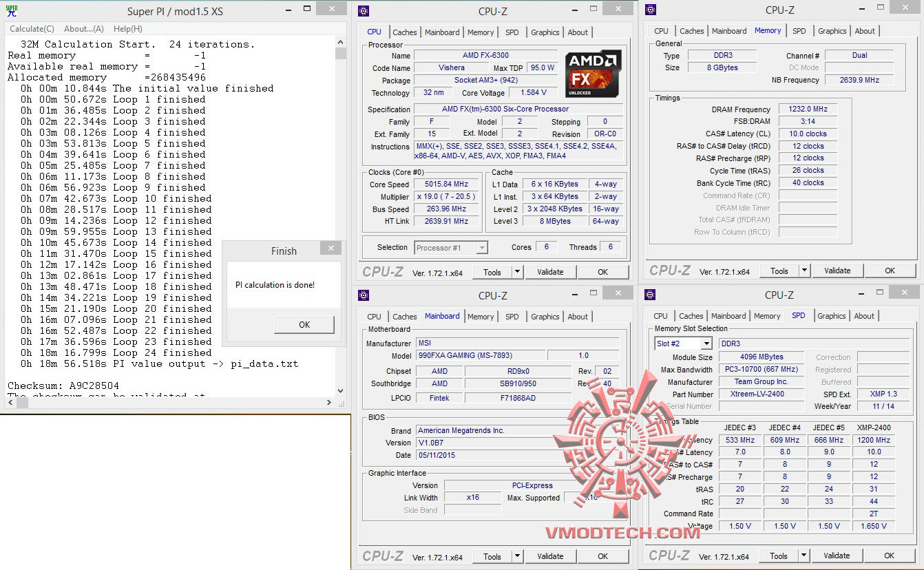Switch to Caches tab in the Processor window

click(405, 32)
